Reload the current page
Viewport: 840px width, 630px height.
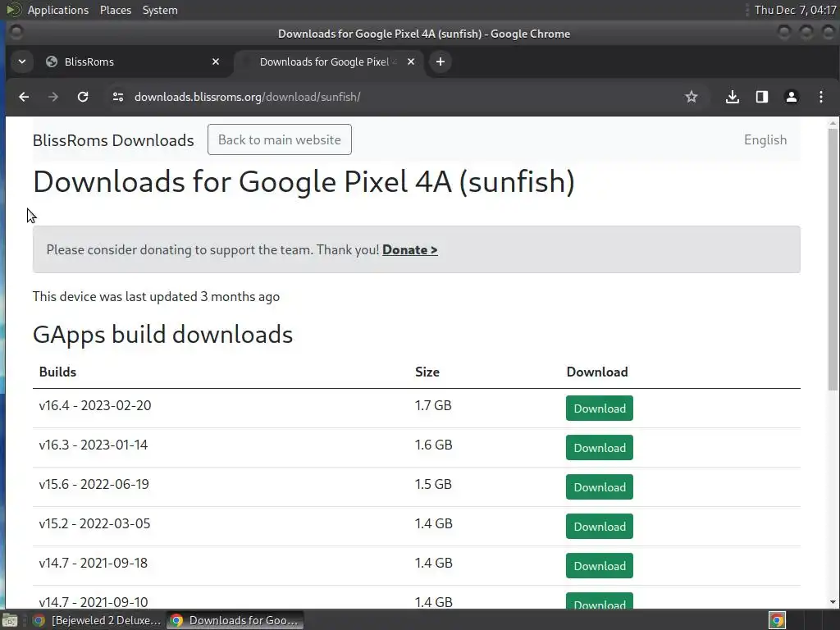tap(83, 97)
